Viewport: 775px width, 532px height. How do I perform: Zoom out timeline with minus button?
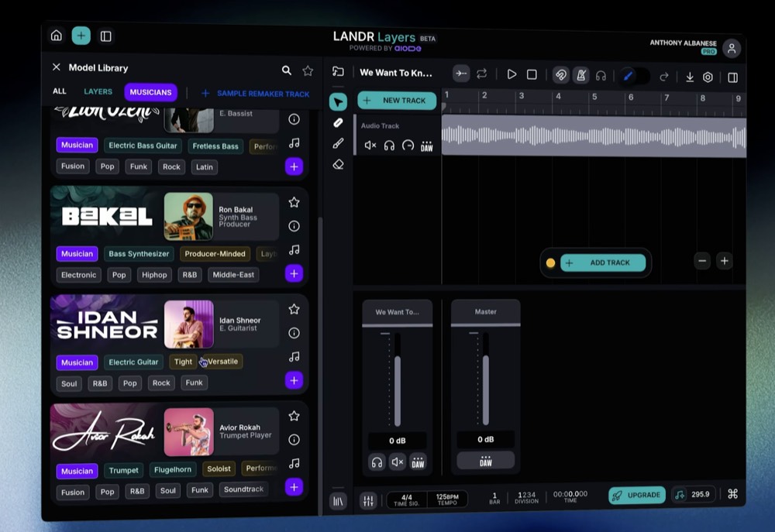tap(702, 261)
